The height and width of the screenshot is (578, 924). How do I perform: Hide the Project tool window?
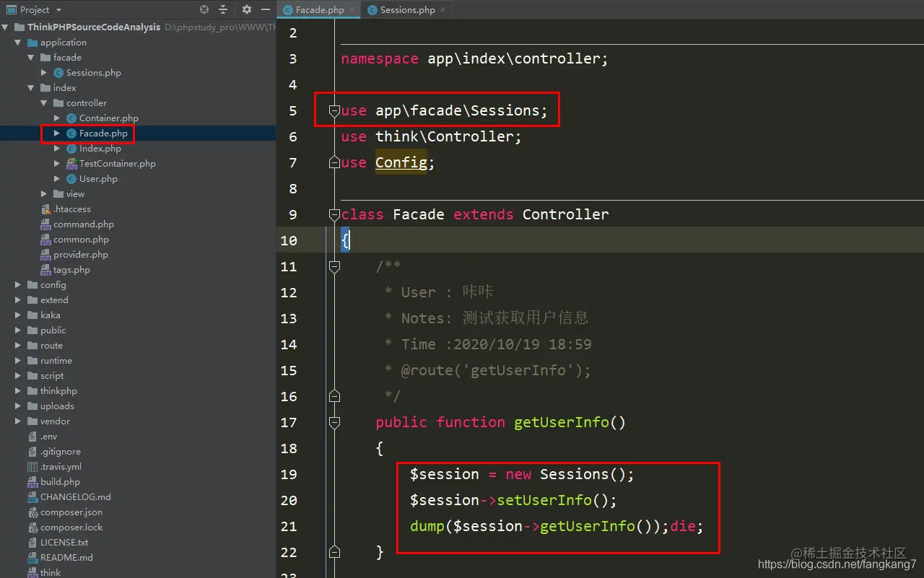coord(266,10)
